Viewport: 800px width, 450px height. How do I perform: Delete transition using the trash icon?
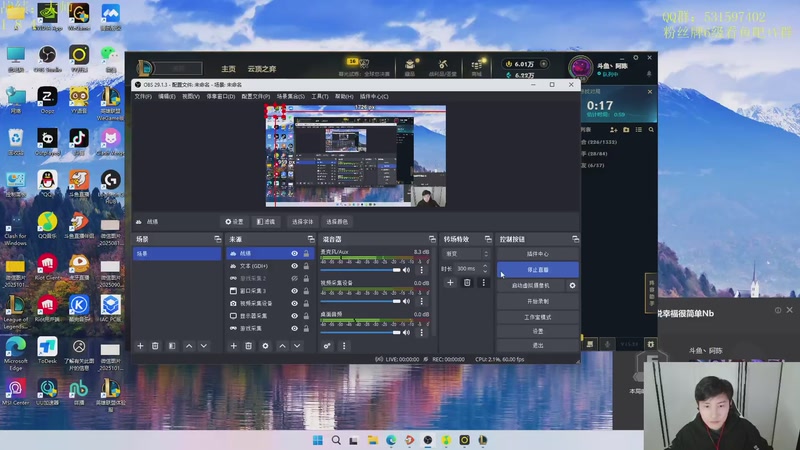click(467, 283)
